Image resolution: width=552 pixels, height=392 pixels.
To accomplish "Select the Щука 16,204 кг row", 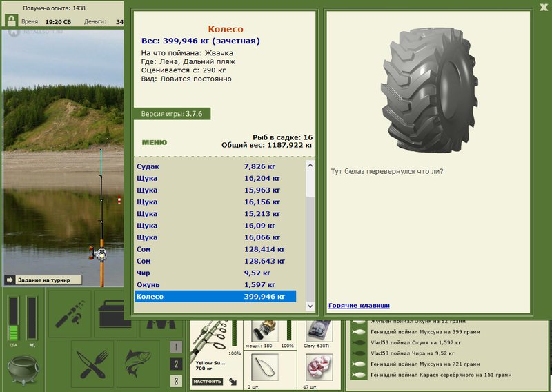I will pos(215,178).
